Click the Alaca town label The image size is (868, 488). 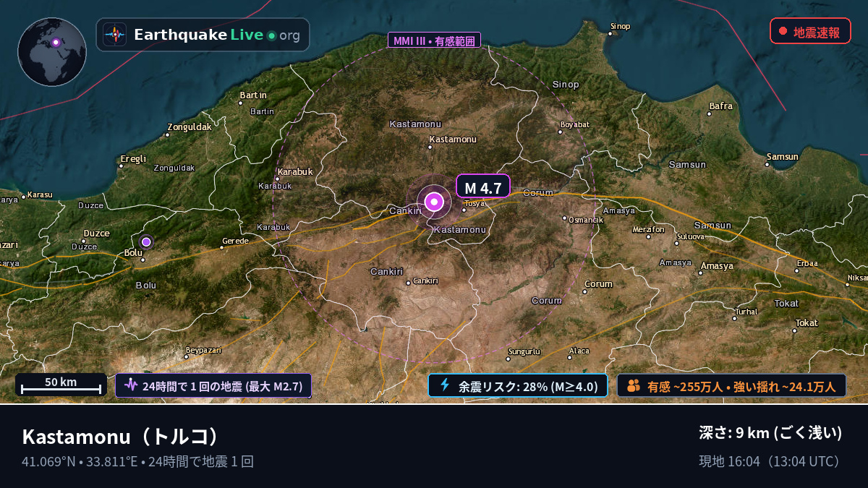click(579, 351)
